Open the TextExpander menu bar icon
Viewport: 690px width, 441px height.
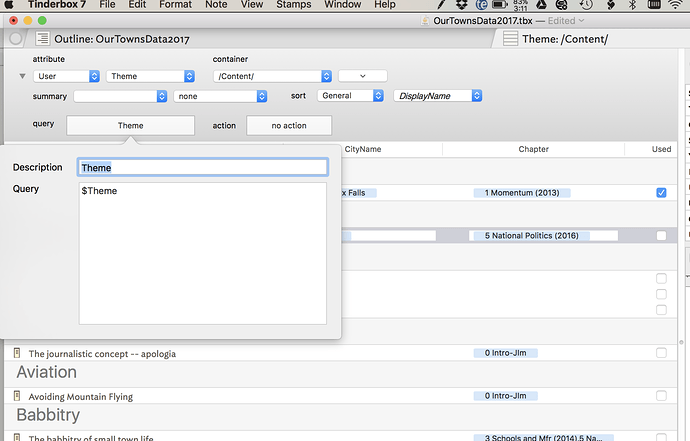481,4
